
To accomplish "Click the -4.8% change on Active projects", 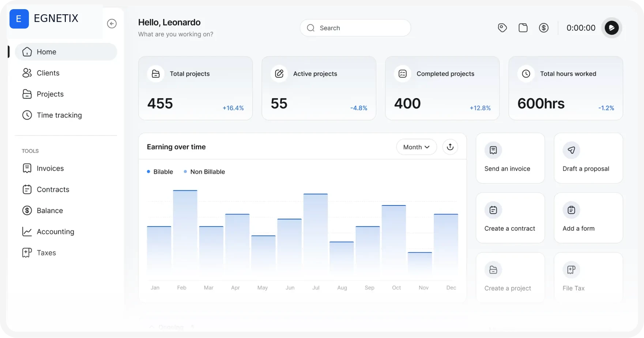I will coord(359,108).
